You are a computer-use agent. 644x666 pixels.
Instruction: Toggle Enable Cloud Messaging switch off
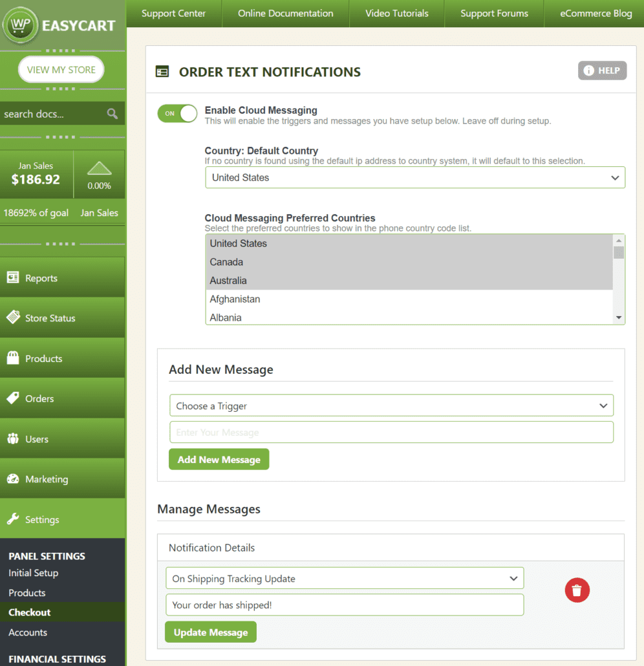coord(177,114)
